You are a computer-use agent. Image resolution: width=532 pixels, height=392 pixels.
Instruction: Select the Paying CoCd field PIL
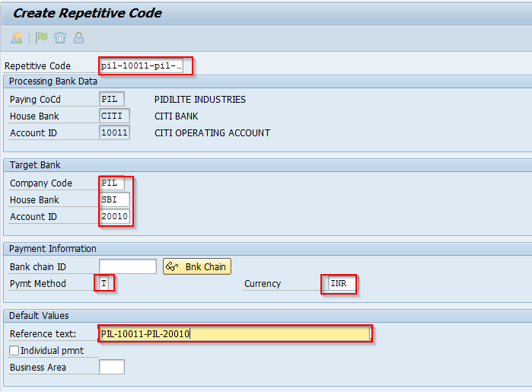[112, 99]
